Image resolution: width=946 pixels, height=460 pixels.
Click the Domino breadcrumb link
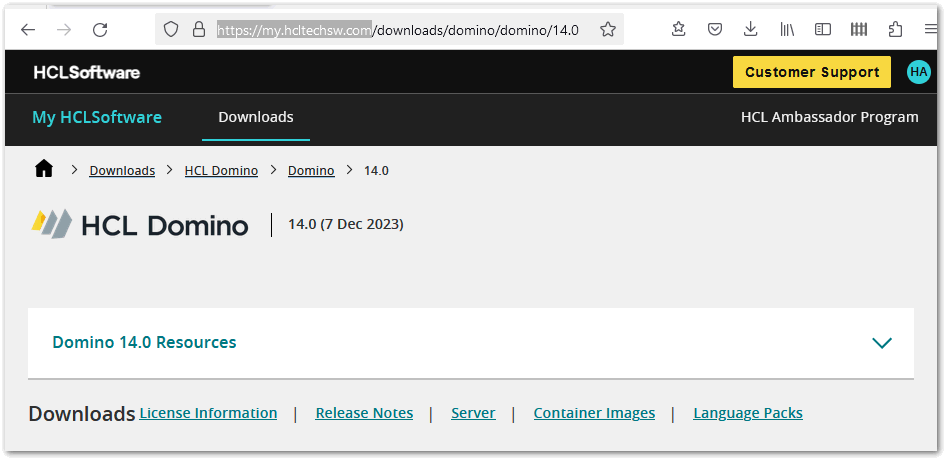(x=311, y=171)
